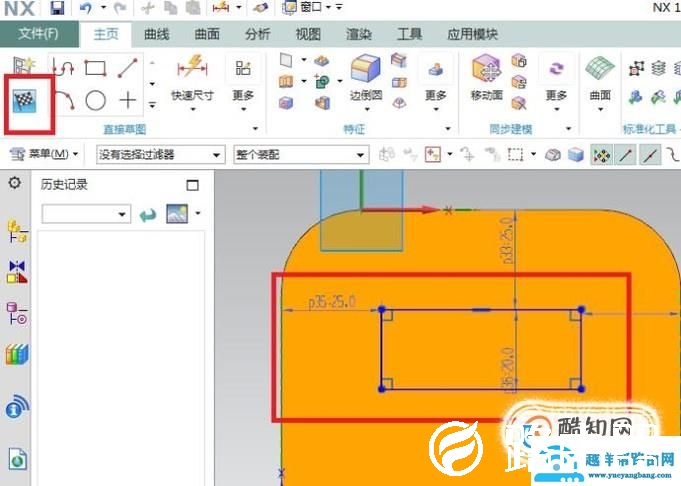681x486 pixels.
Task: Select the Arc sketch tool
Action: [66, 101]
